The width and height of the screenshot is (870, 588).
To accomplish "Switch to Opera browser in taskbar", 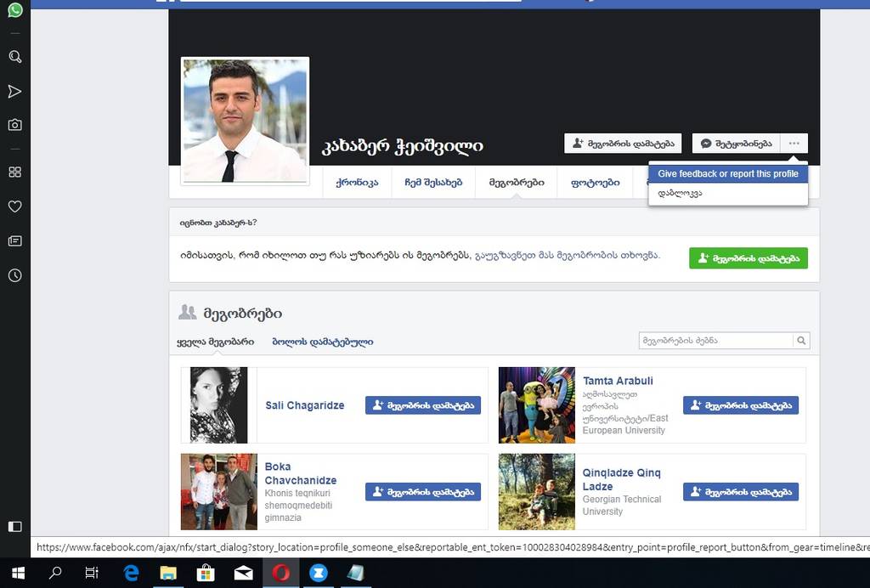I will 280,573.
